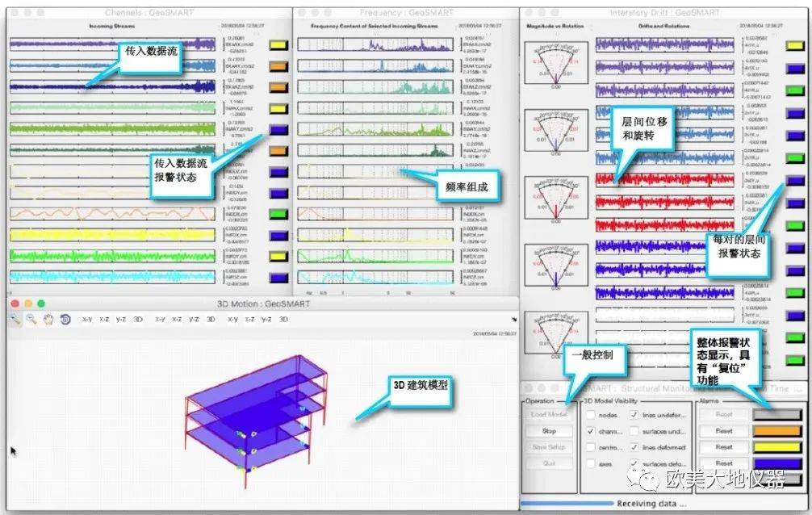Choose the pan hand tool
Screen dimensions: 812x515
[x=48, y=320]
